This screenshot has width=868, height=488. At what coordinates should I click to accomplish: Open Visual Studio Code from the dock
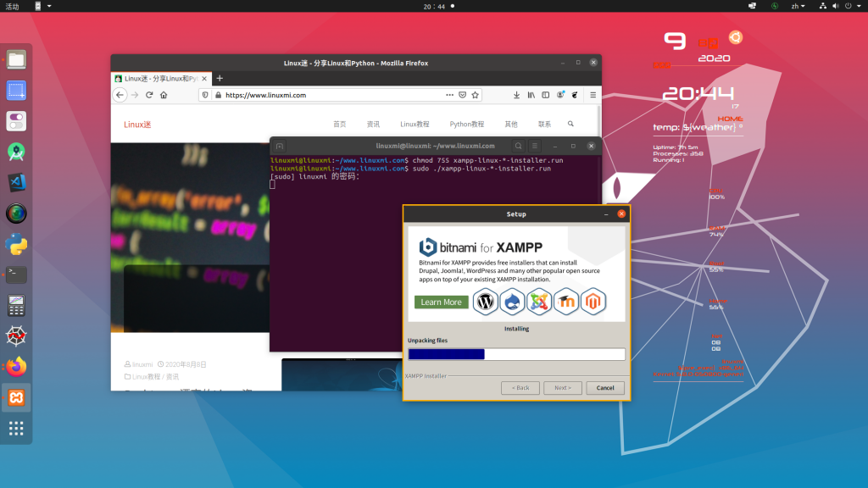pos(16,183)
